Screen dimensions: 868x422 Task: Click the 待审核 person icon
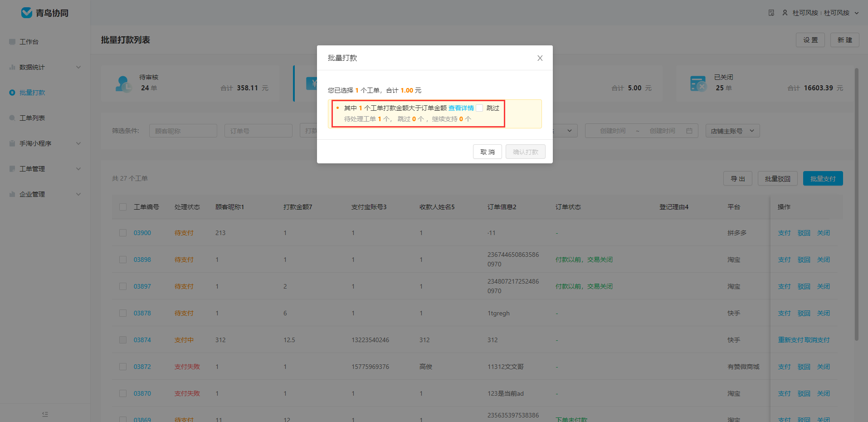(123, 84)
